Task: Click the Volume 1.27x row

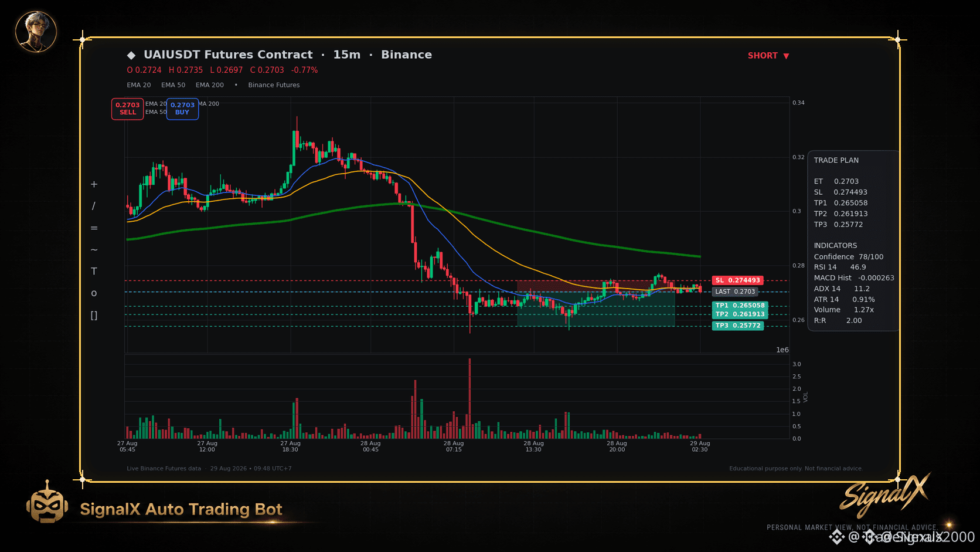Action: coord(844,310)
